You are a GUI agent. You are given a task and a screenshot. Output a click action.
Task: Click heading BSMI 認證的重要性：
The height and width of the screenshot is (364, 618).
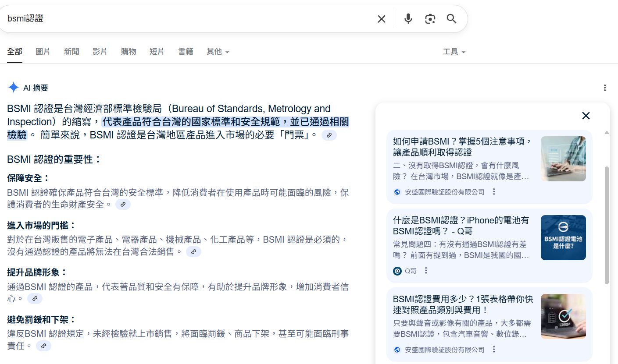54,159
